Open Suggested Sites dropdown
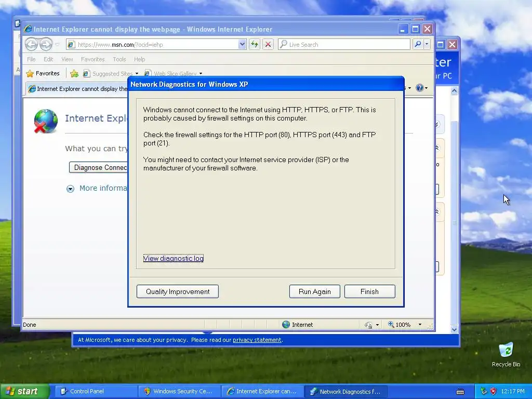 (137, 74)
